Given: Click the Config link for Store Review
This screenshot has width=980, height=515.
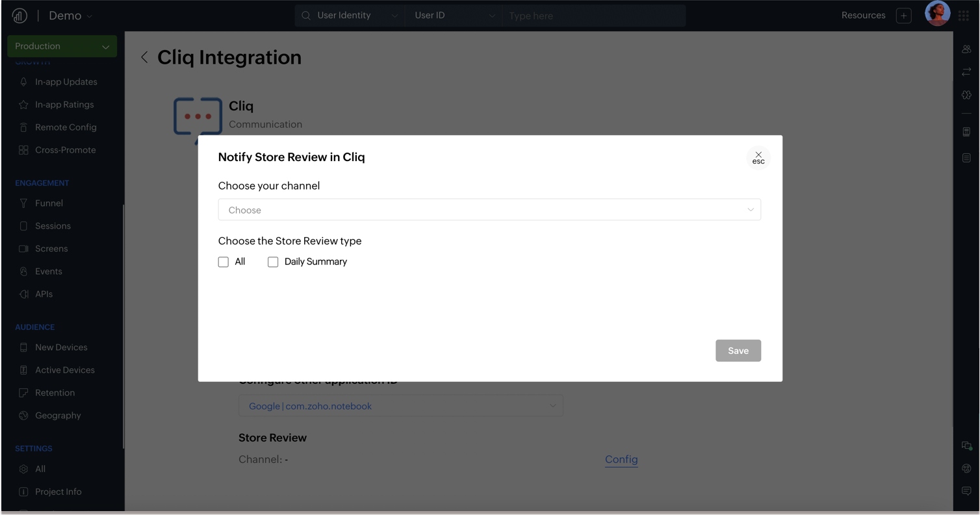Looking at the screenshot, I should tap(621, 459).
